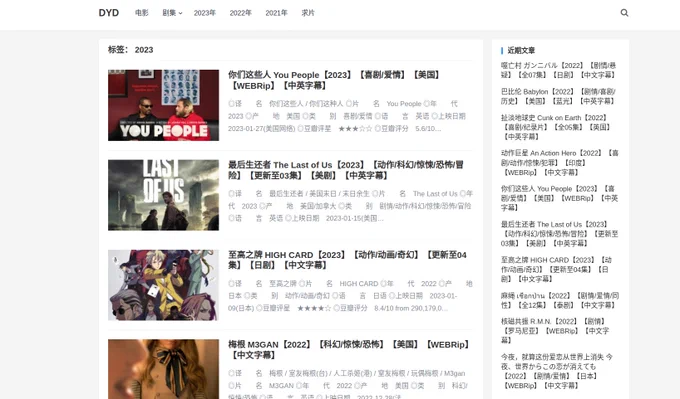Expand the 剧集 dropdown menu

[x=172, y=13]
